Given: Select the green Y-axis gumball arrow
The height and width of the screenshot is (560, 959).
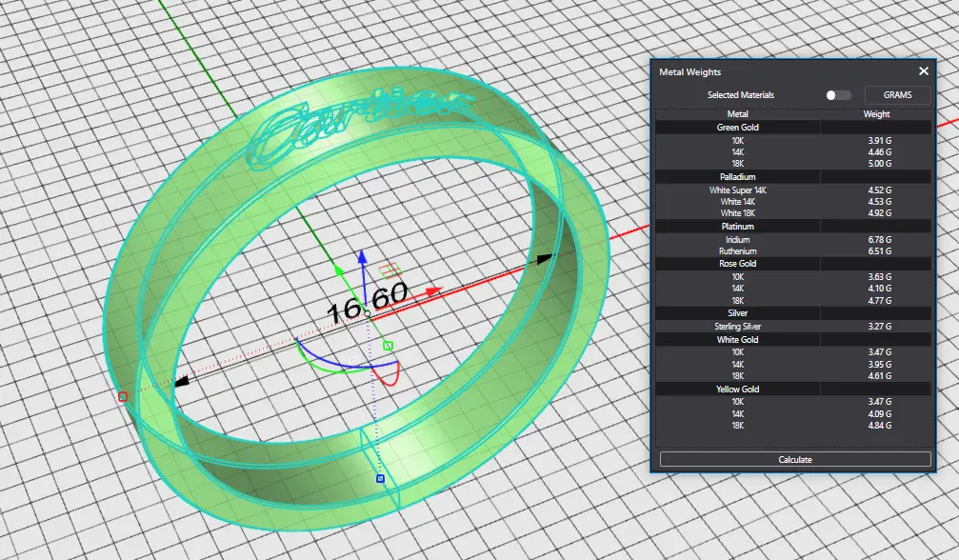Looking at the screenshot, I should (x=338, y=269).
